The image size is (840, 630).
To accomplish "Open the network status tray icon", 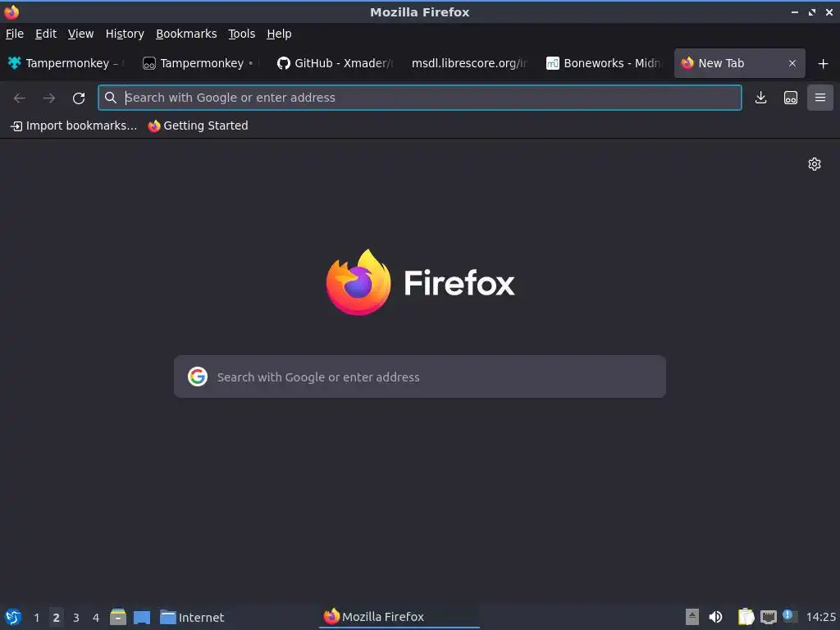I will click(769, 618).
